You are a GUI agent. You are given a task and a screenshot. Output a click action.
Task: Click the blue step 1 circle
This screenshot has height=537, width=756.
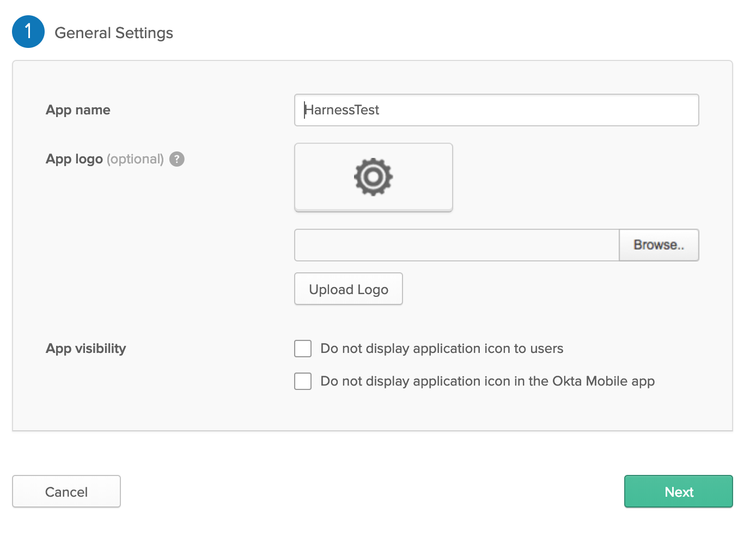coord(28,32)
